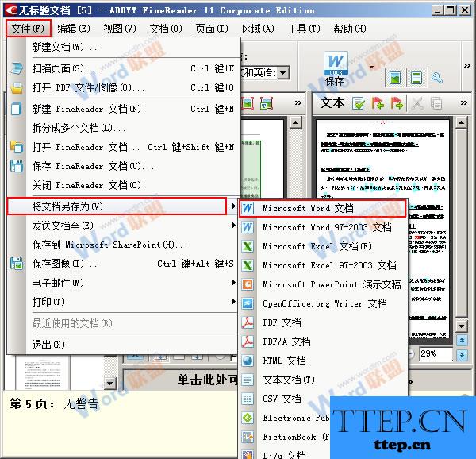This screenshot has width=476, height=459.
Task: Save as HTML 文档
Action: 323,361
